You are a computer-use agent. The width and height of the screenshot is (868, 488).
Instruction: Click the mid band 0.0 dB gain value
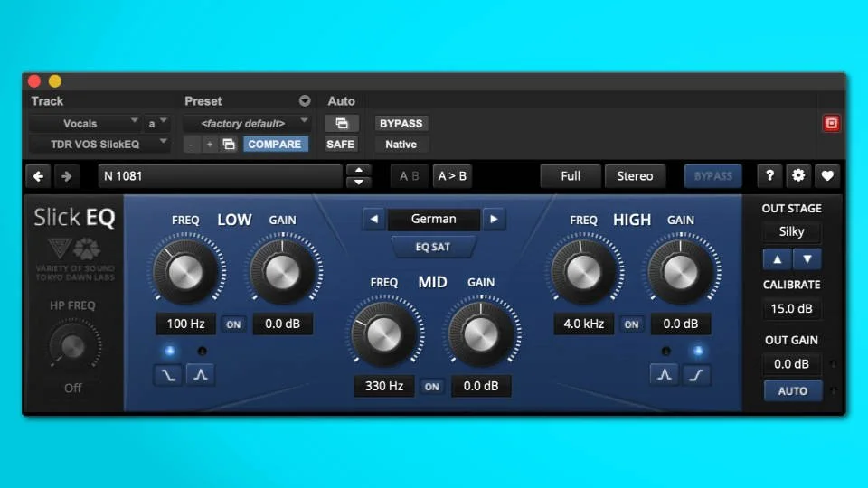pyautogui.click(x=480, y=386)
